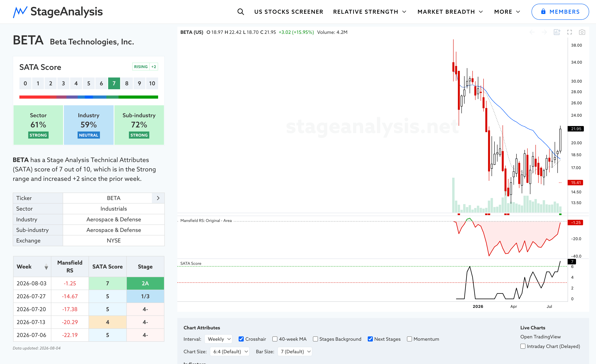
Task: Click the Data updated: 2026-08-04 note
Action: click(x=36, y=348)
